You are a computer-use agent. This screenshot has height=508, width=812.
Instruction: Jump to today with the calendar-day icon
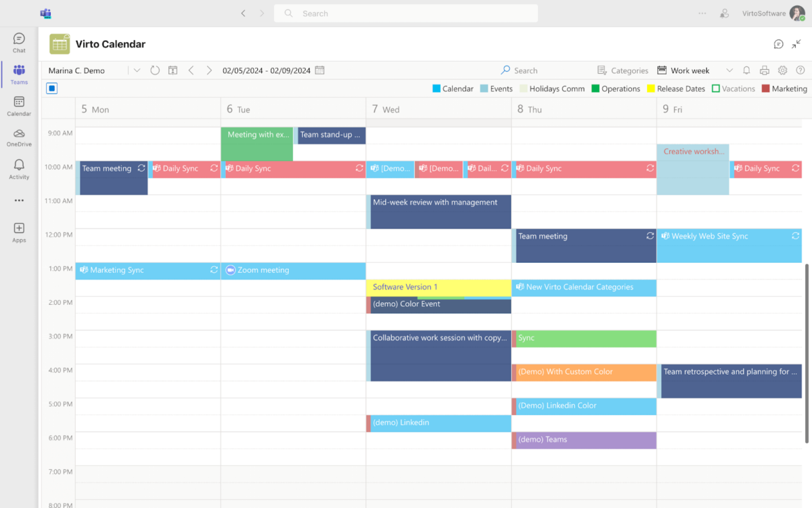173,70
